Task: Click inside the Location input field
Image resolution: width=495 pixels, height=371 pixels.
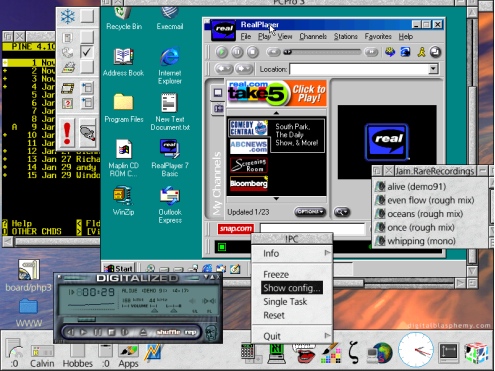Action: point(359,69)
